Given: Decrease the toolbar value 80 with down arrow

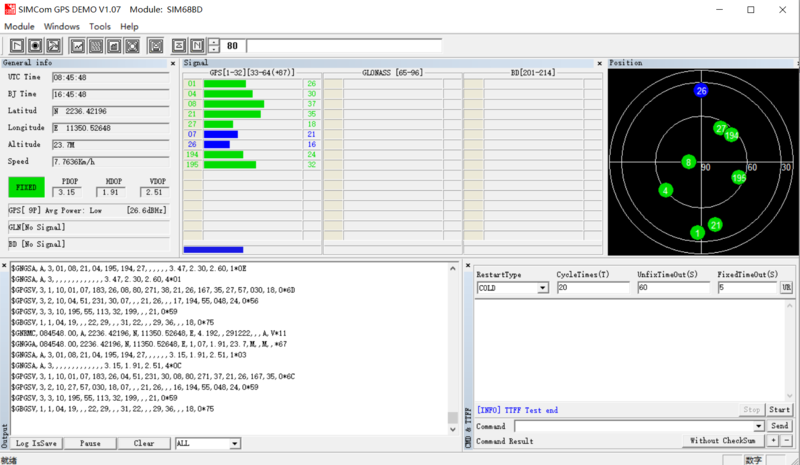Looking at the screenshot, I should pyautogui.click(x=214, y=50).
